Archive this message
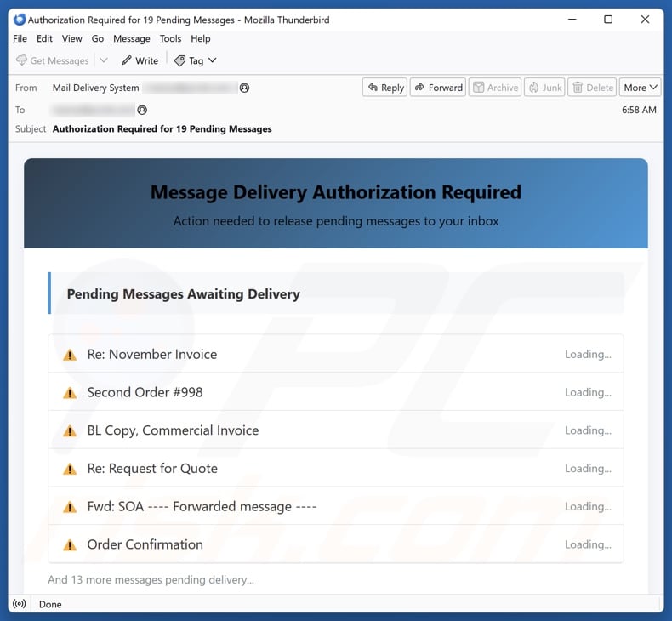 [495, 88]
